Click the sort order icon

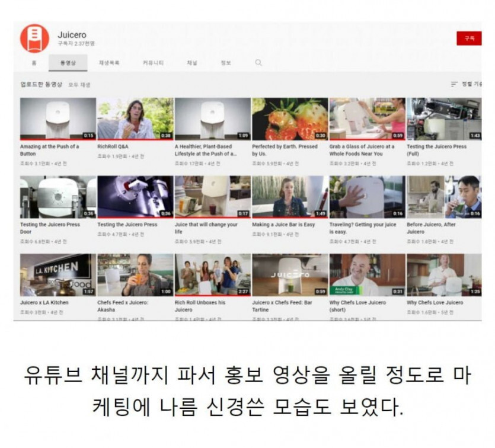[x=454, y=84]
